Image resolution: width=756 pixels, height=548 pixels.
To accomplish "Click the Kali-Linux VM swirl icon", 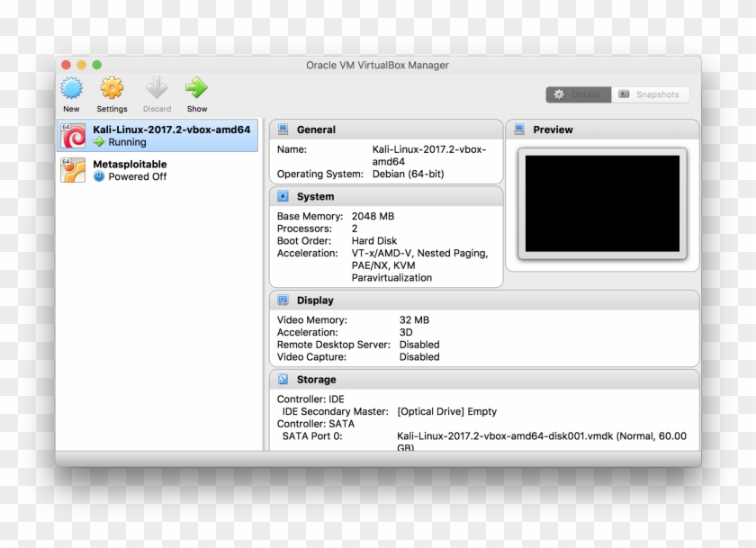I will point(73,136).
